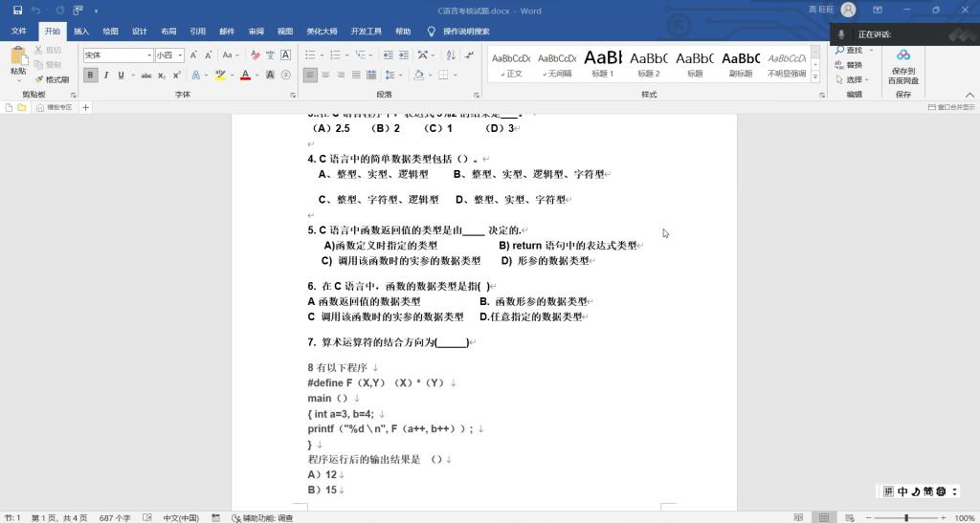The width and height of the screenshot is (980, 523).
Task: Apply the 标题 1 heading style
Action: pos(603,63)
